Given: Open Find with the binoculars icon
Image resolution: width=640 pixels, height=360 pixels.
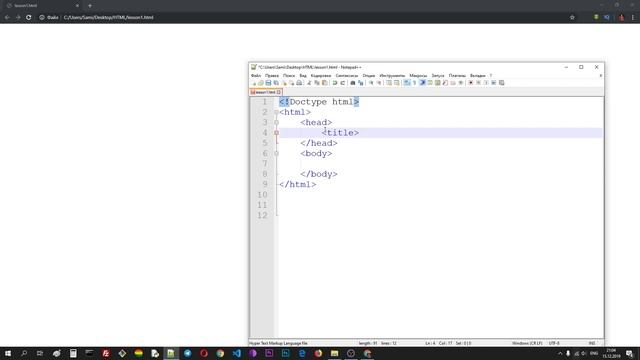Looking at the screenshot, I should click(x=353, y=83).
